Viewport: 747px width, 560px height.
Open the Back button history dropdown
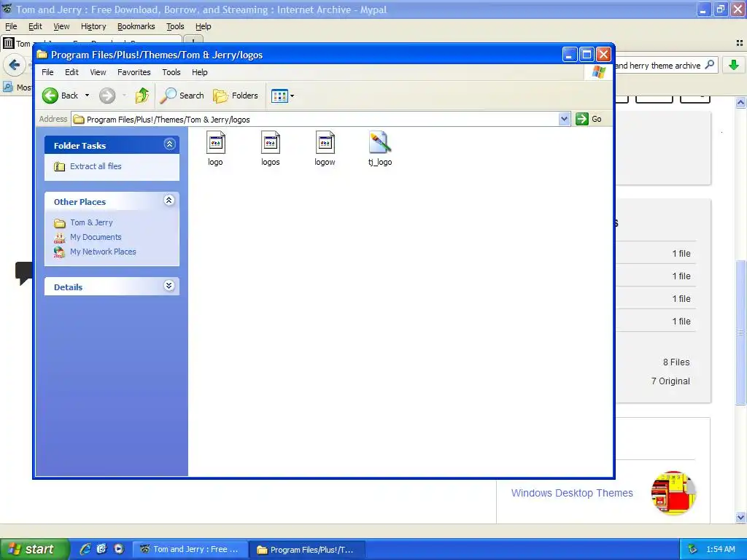pyautogui.click(x=88, y=96)
